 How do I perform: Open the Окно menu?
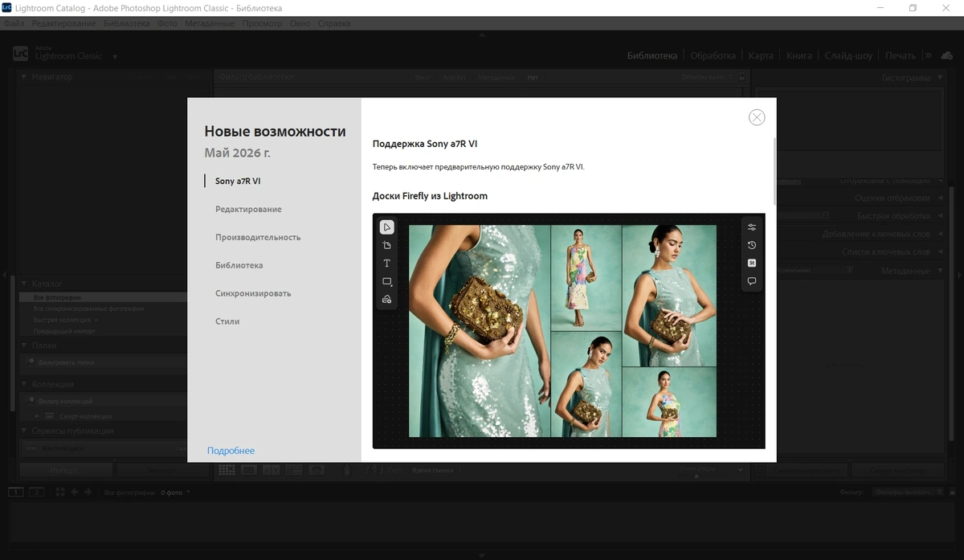[300, 23]
